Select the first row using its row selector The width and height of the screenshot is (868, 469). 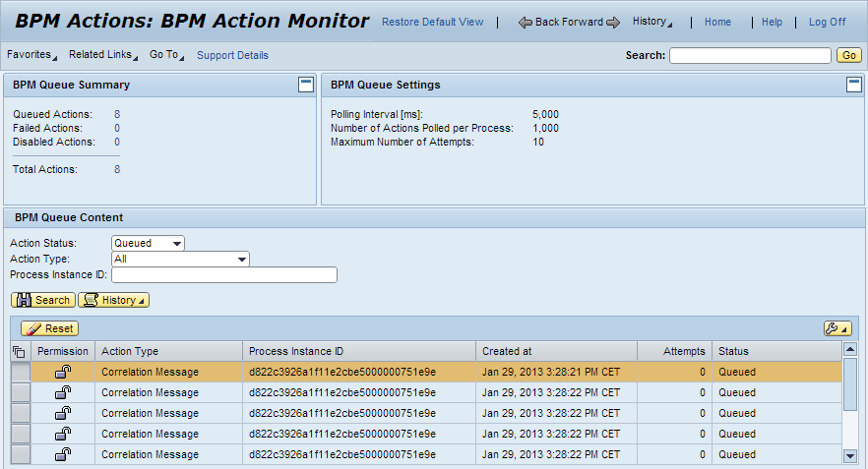pos(21,372)
